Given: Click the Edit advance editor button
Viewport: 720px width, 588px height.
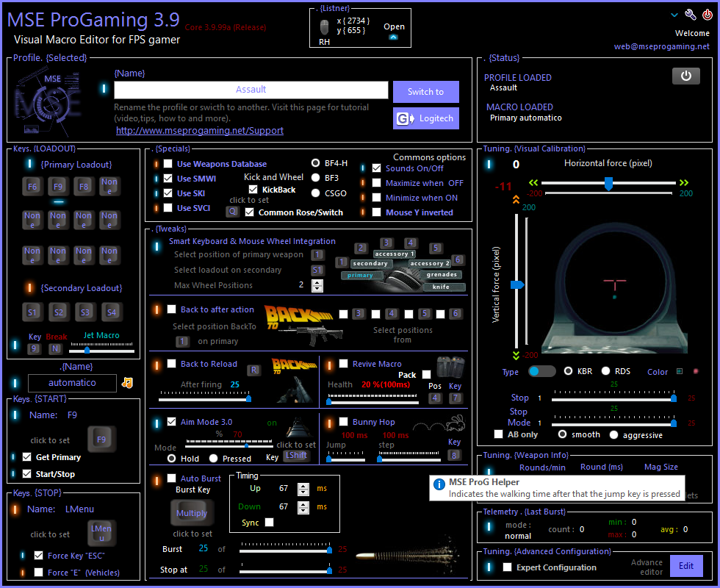Looking at the screenshot, I should 686,566.
